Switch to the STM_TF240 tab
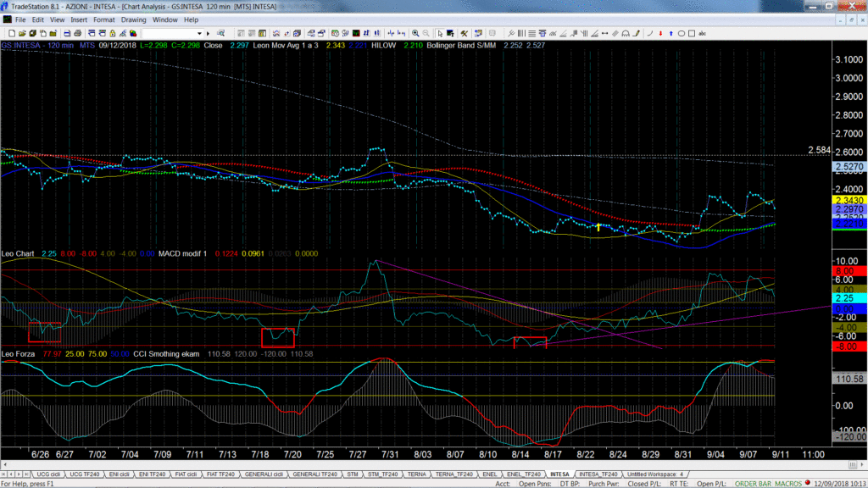 pos(382,474)
